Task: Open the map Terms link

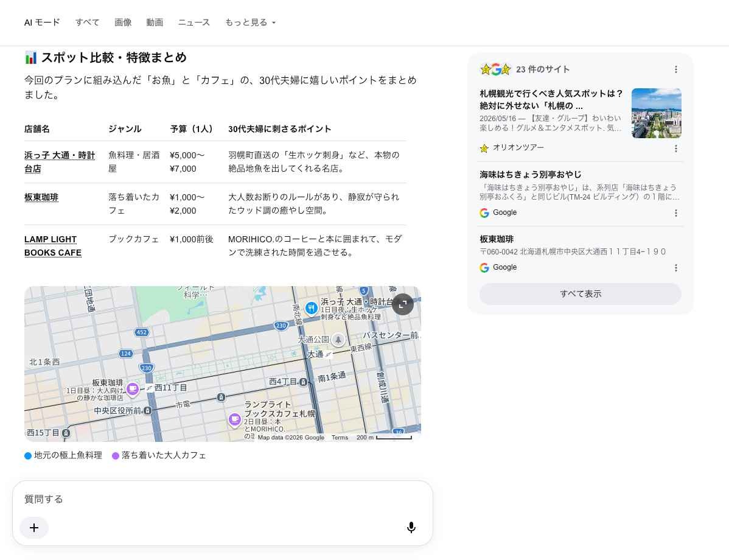Action: coord(340,438)
